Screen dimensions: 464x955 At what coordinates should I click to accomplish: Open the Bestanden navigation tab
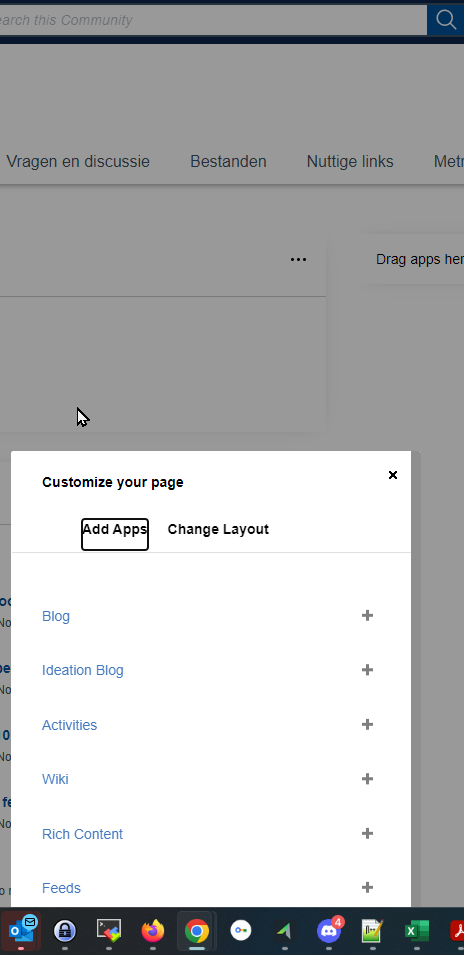[x=228, y=161]
